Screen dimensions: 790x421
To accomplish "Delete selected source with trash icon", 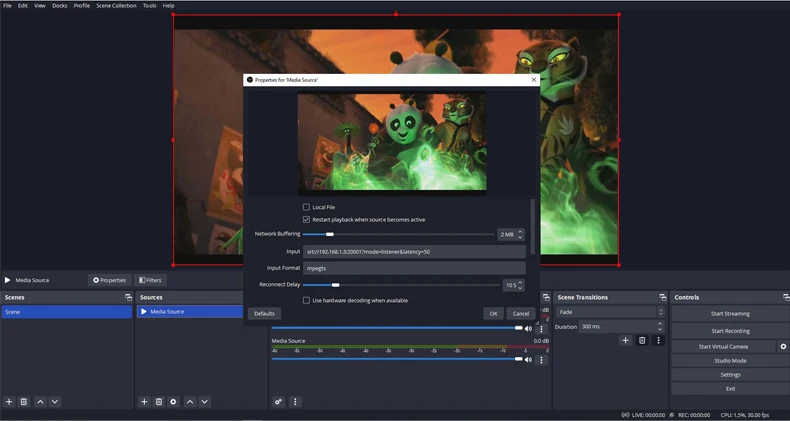I will click(x=158, y=402).
